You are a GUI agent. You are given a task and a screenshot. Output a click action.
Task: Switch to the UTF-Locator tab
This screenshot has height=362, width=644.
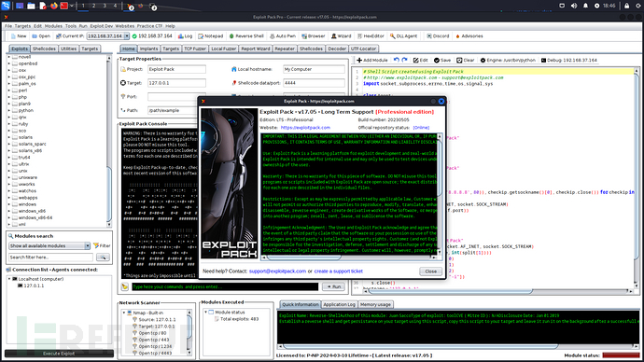pyautogui.click(x=363, y=49)
